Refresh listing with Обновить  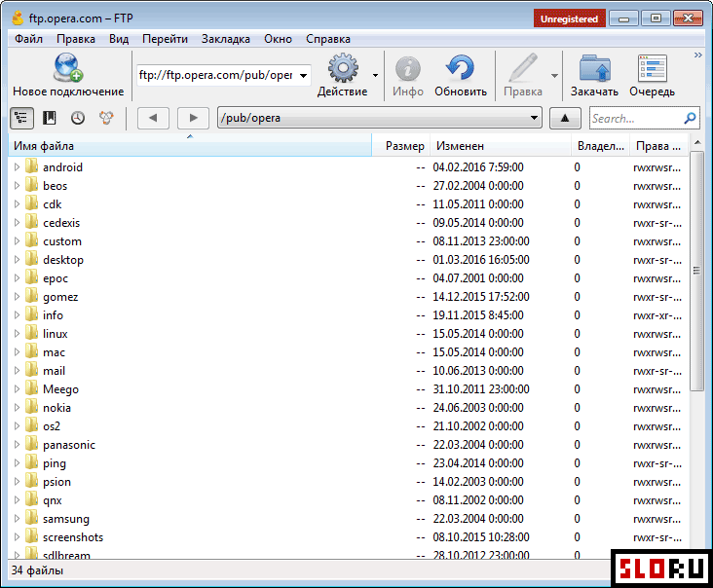tap(460, 76)
